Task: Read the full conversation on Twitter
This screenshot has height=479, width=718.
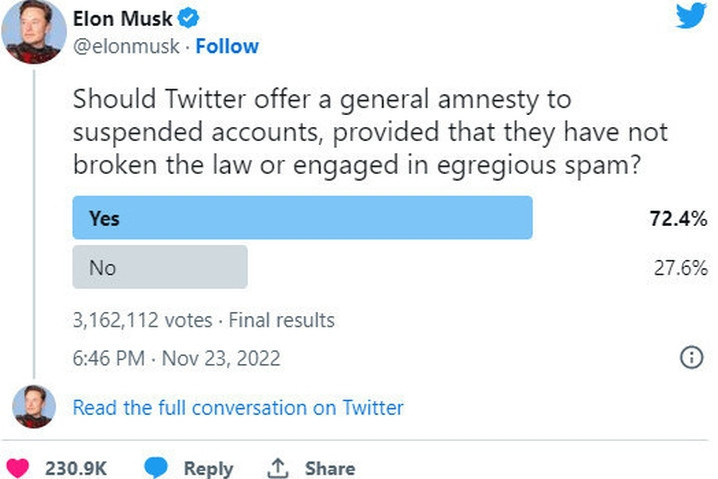Action: [x=238, y=407]
